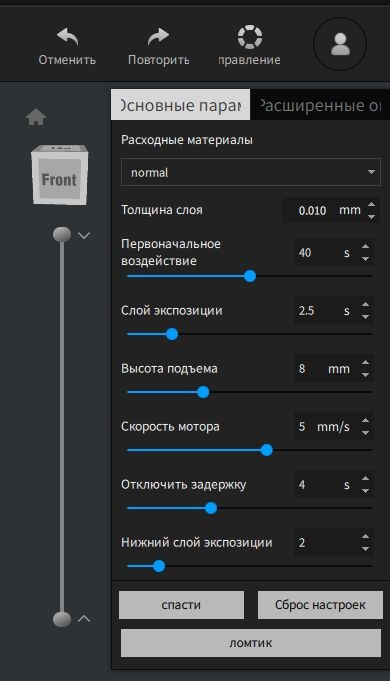The image size is (390, 681).
Task: Click the down chevron beside top slider handle
Action: (84, 235)
